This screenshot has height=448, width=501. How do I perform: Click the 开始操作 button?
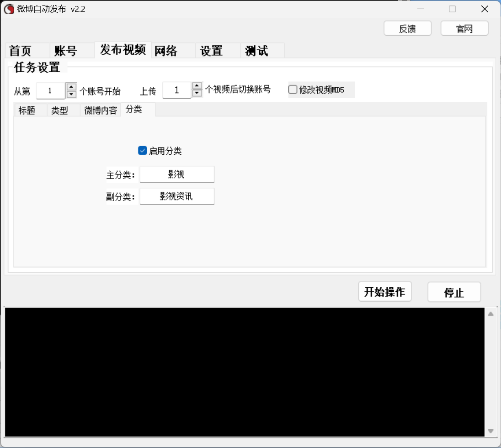click(385, 291)
